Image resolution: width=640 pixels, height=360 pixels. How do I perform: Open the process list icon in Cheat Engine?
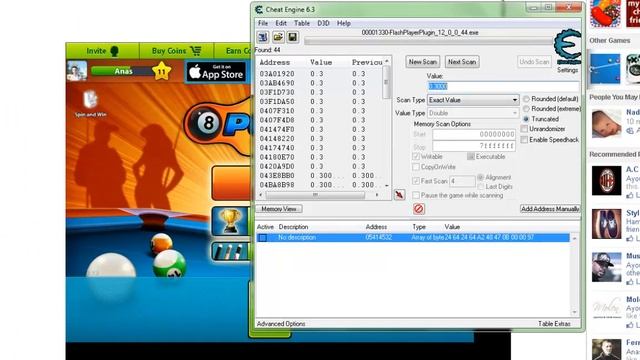[x=263, y=37]
